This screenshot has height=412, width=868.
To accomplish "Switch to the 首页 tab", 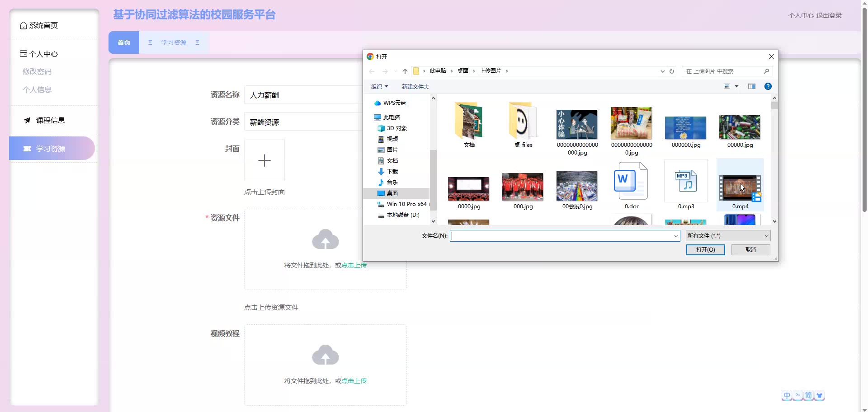I will click(124, 42).
